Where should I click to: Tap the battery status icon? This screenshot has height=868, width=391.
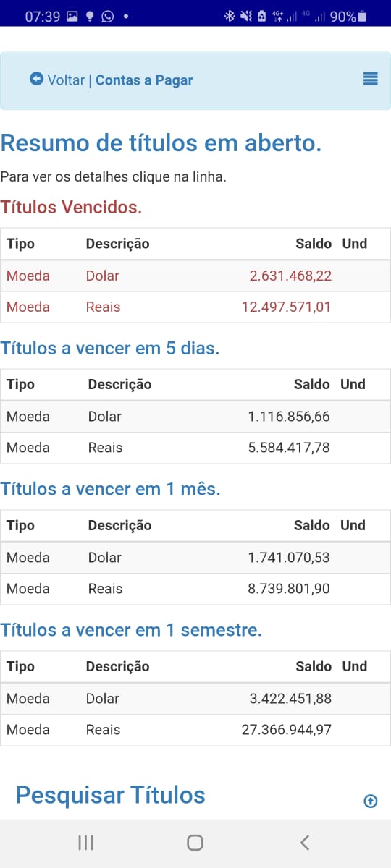(362, 16)
